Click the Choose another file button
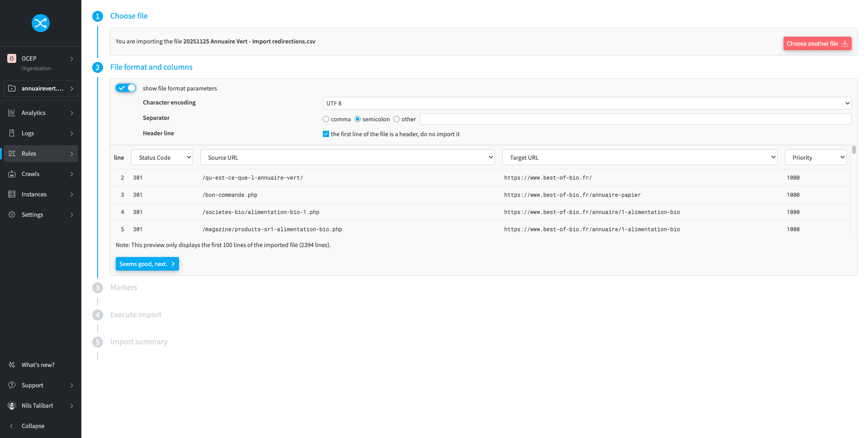Image resolution: width=868 pixels, height=438 pixels. coord(817,43)
